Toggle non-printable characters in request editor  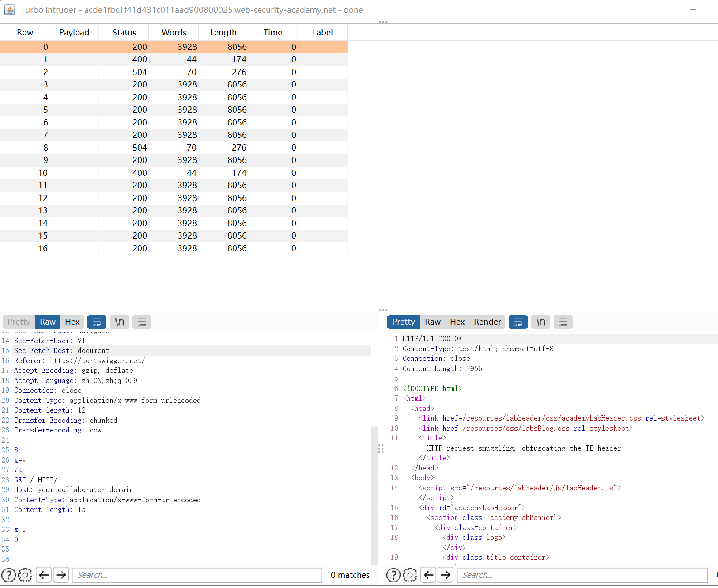[x=119, y=322]
